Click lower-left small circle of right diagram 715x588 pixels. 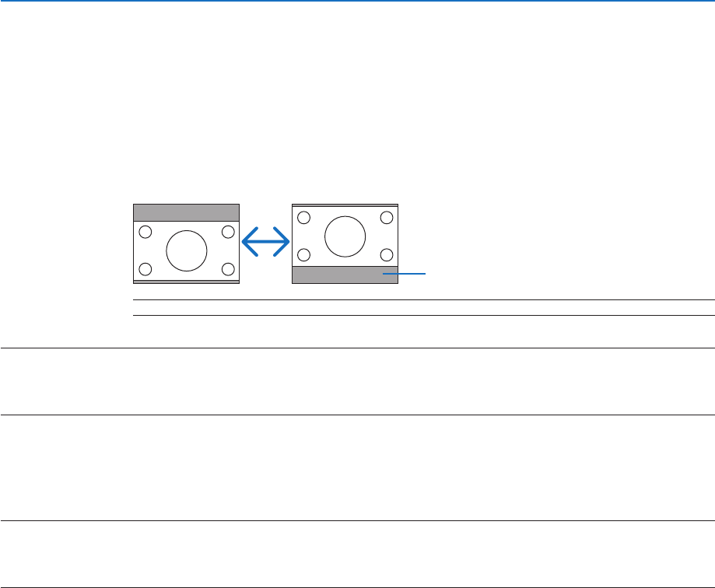pos(303,255)
